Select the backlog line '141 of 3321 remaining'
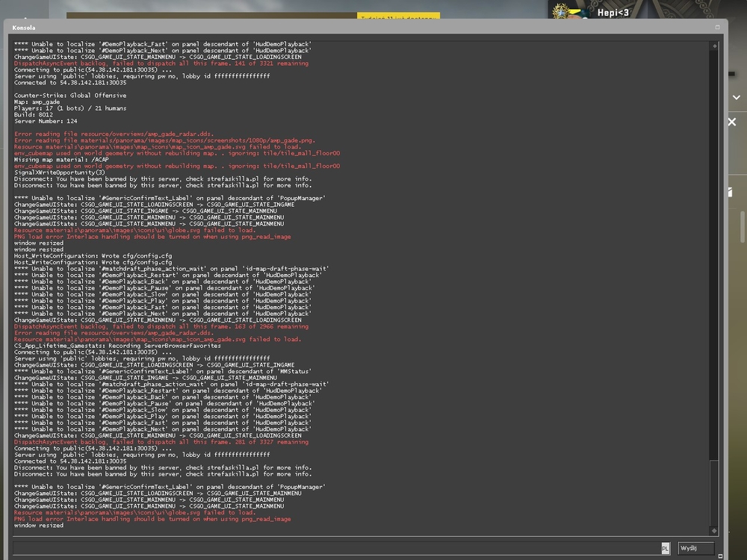The height and width of the screenshot is (560, 747). pyautogui.click(x=161, y=63)
